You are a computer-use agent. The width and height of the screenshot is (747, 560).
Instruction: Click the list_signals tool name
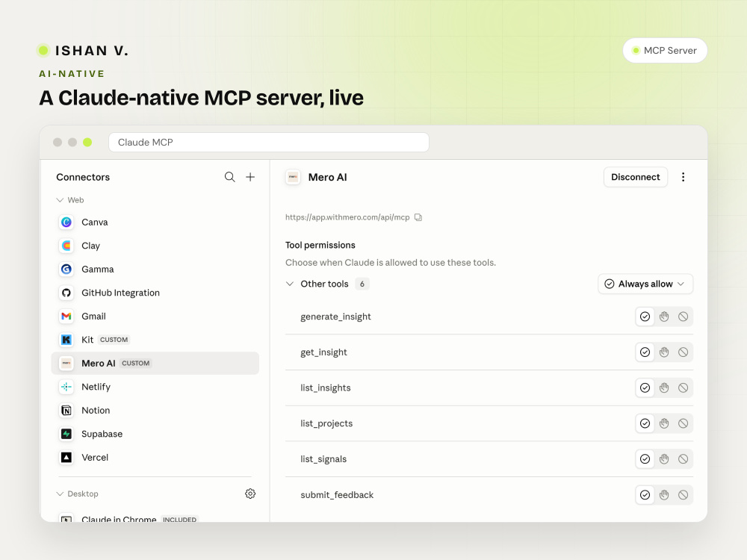(323, 459)
